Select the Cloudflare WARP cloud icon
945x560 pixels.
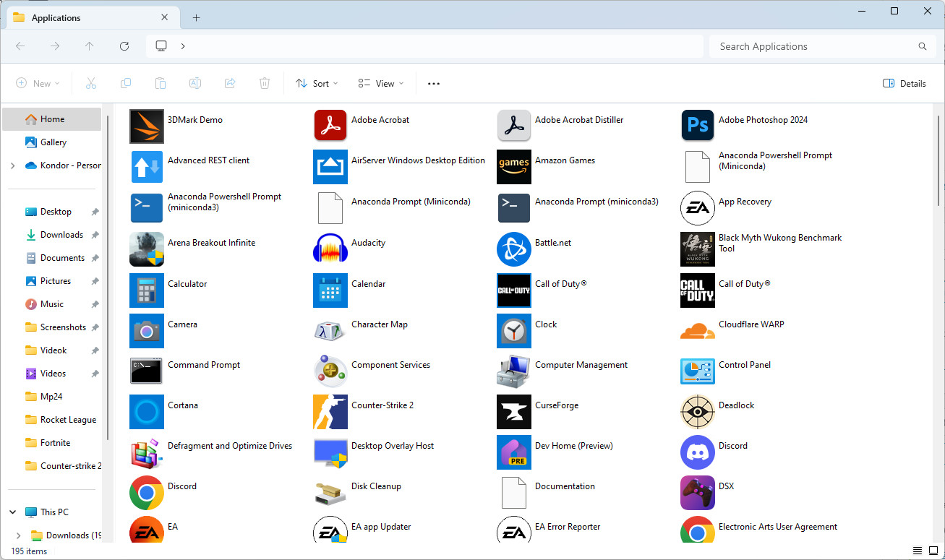[698, 331]
